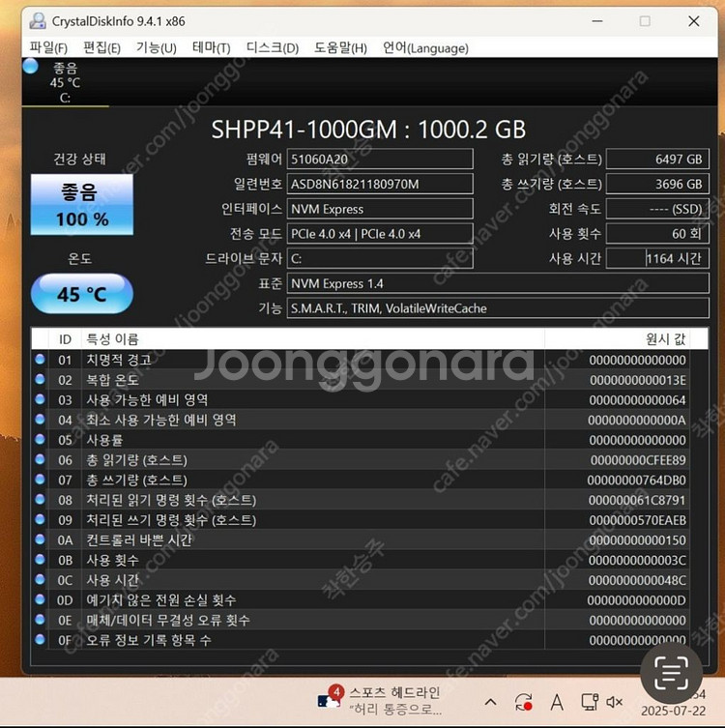Click power on count value 60 회
The width and height of the screenshot is (725, 728).
pyautogui.click(x=657, y=234)
